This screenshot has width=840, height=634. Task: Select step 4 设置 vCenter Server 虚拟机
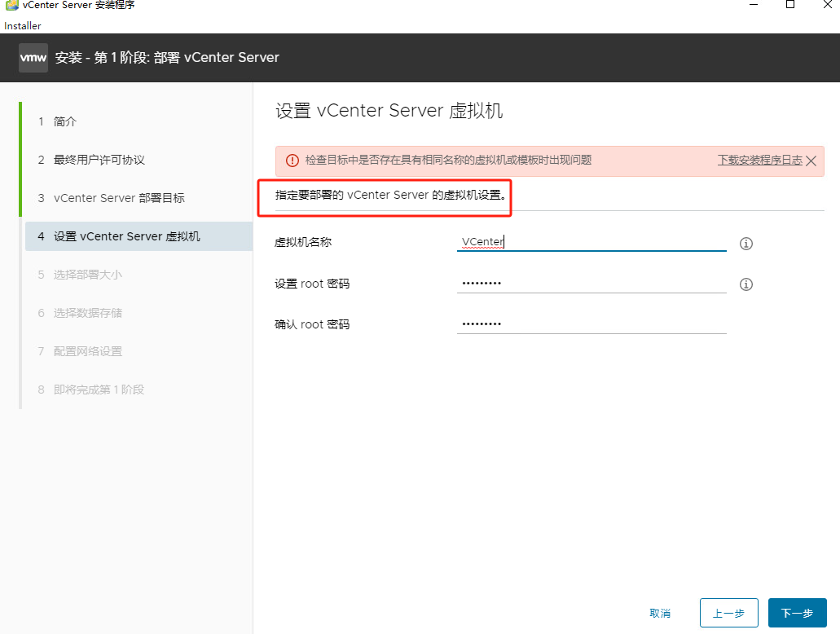[139, 236]
